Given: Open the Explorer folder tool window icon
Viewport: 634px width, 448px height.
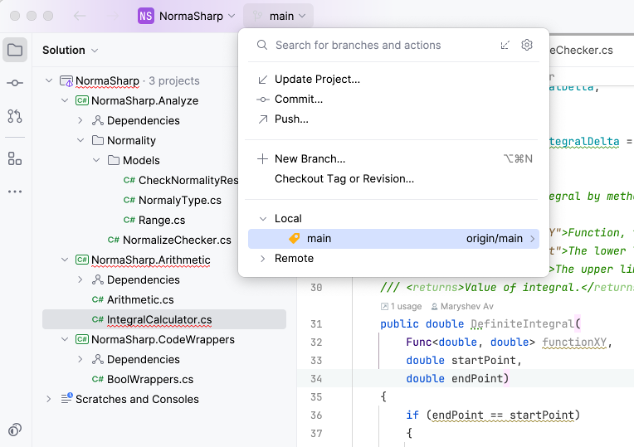Looking at the screenshot, I should (x=15, y=49).
